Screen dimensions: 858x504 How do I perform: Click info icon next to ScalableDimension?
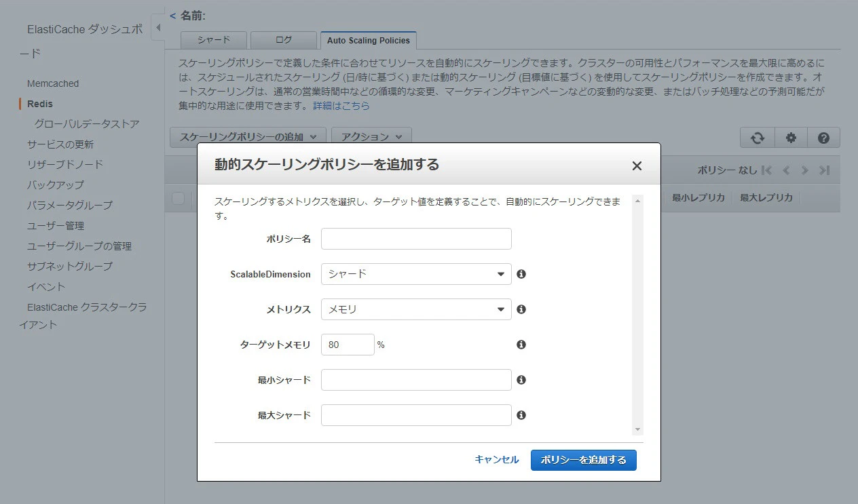[521, 274]
